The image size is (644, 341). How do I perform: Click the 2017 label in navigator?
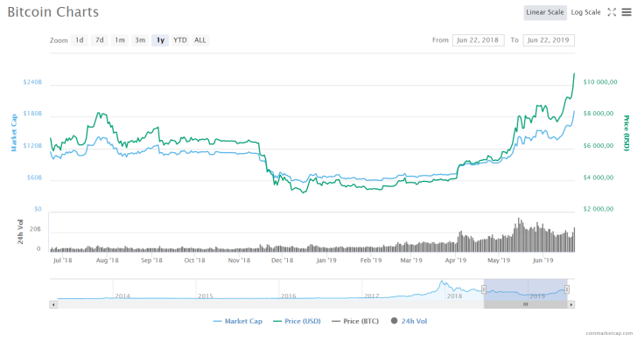point(371,296)
